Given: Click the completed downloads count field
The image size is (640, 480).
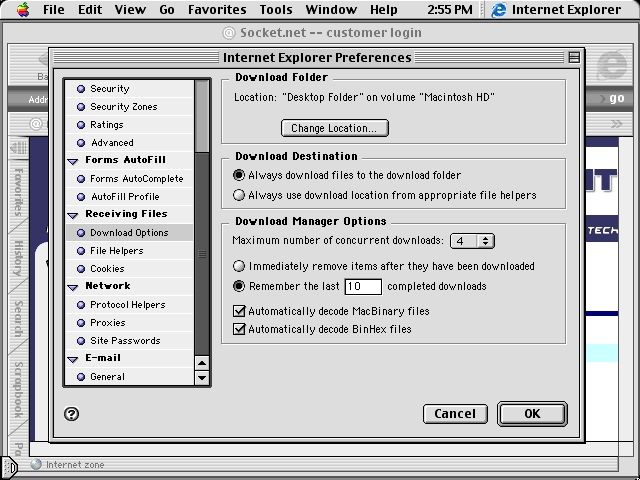Looking at the screenshot, I should [x=363, y=287].
